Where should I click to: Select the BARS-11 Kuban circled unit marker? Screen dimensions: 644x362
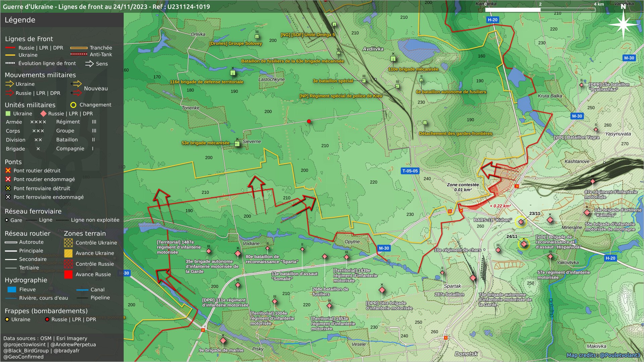click(x=521, y=222)
